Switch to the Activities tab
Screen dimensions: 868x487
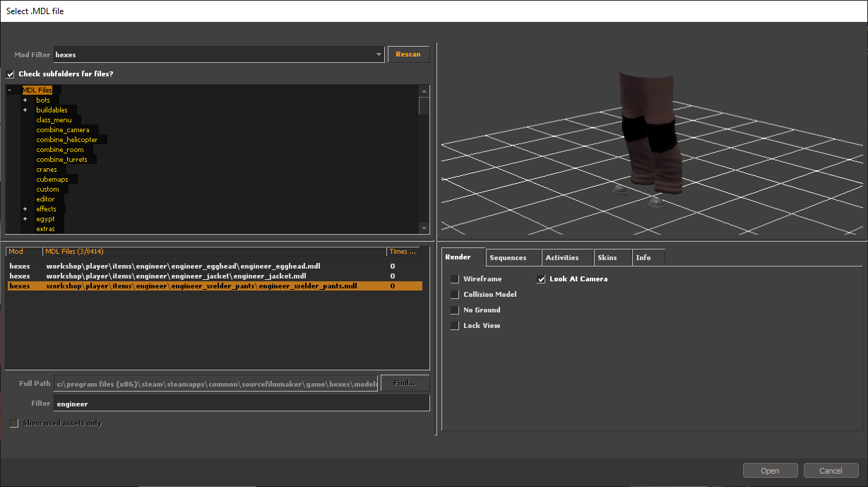point(567,257)
